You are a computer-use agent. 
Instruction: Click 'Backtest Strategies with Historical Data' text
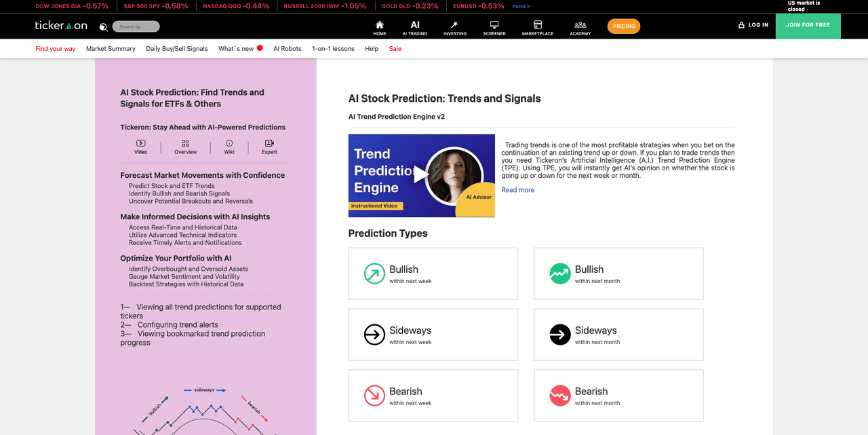click(186, 284)
